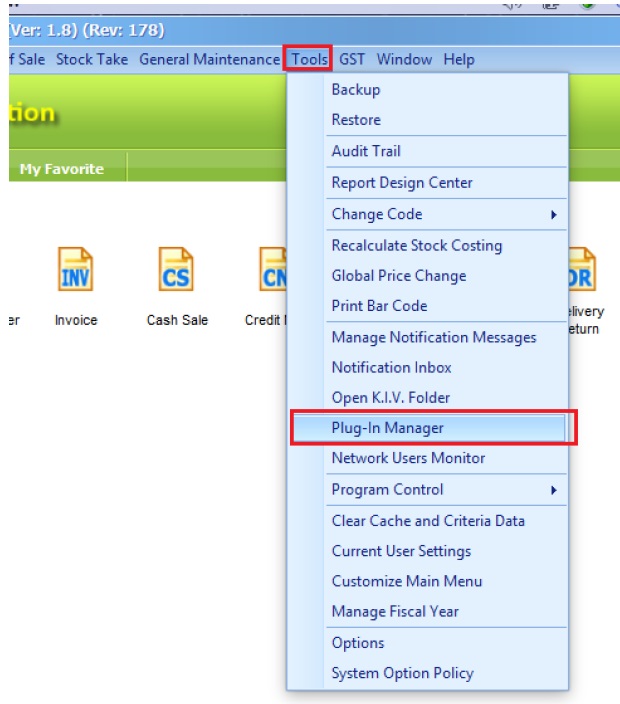Switch to the My Favorite tab
Screen dimensions: 620x704
point(61,169)
